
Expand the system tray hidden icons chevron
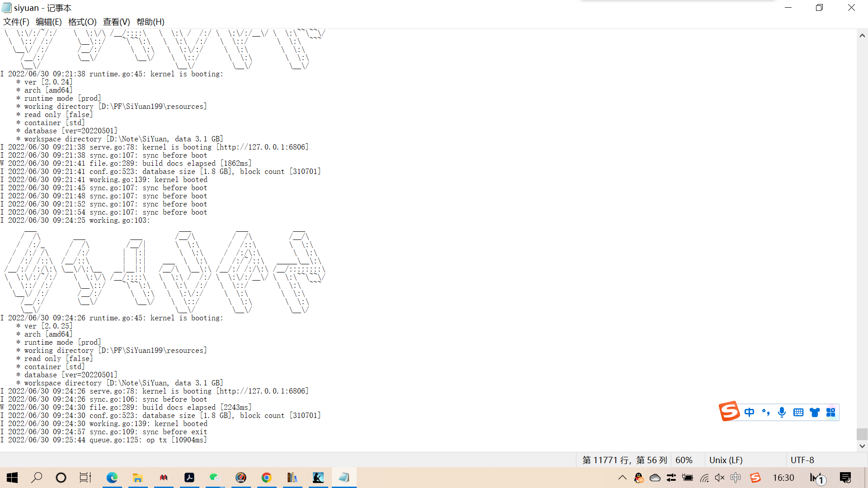pos(622,478)
